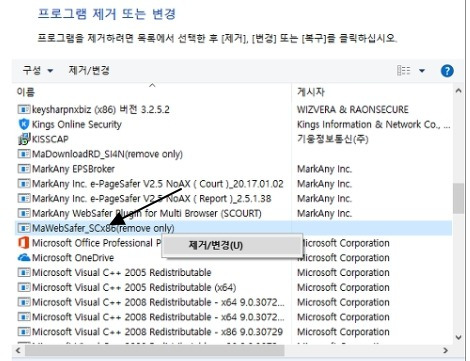The height and width of the screenshot is (361, 470).
Task: Click vertical scrollbar down arrow
Action: (x=458, y=337)
